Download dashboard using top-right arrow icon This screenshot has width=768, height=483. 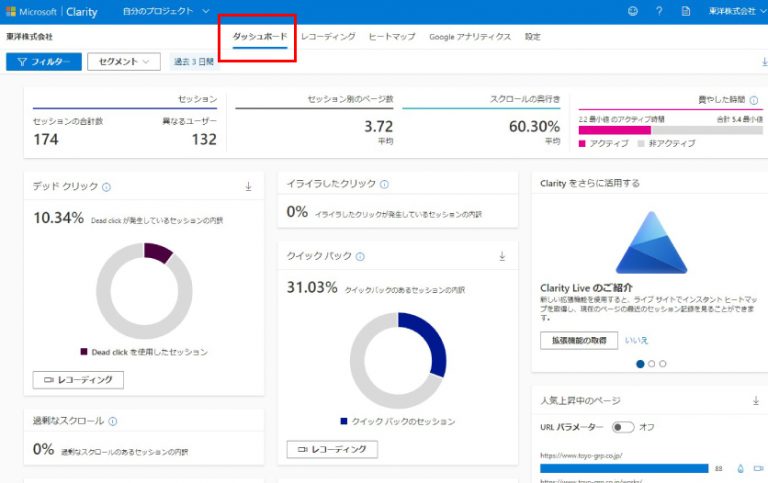[x=764, y=62]
